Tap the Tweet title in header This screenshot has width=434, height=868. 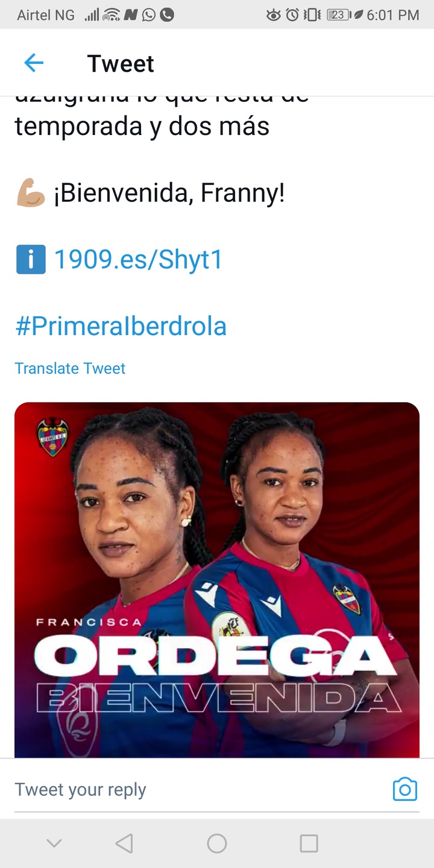(121, 63)
